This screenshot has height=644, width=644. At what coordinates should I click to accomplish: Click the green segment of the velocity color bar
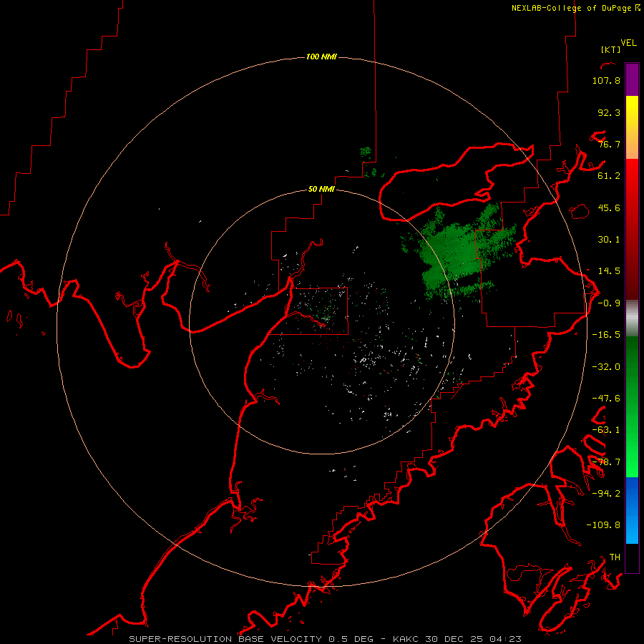click(x=632, y=406)
